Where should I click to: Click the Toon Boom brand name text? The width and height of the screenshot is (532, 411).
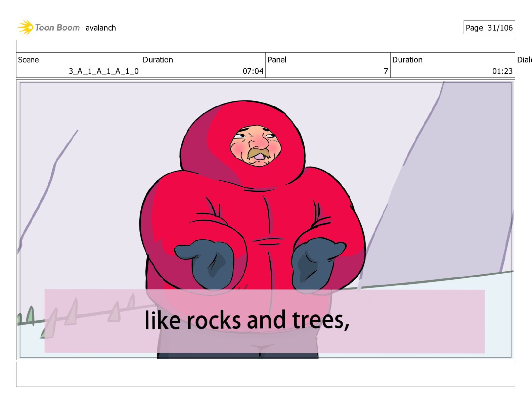tap(57, 28)
